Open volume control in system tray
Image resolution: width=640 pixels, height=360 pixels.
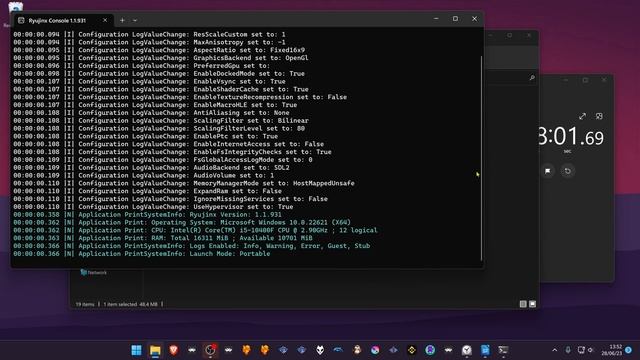[x=591, y=350]
